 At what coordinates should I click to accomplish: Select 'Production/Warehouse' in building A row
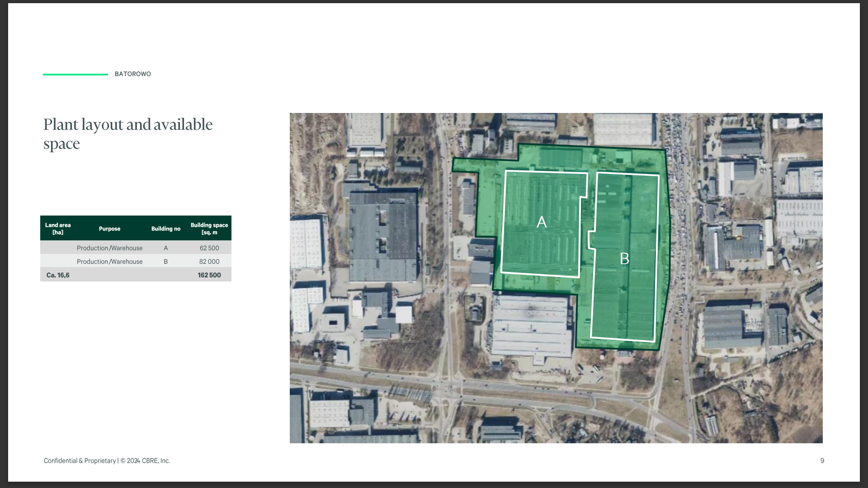point(109,248)
